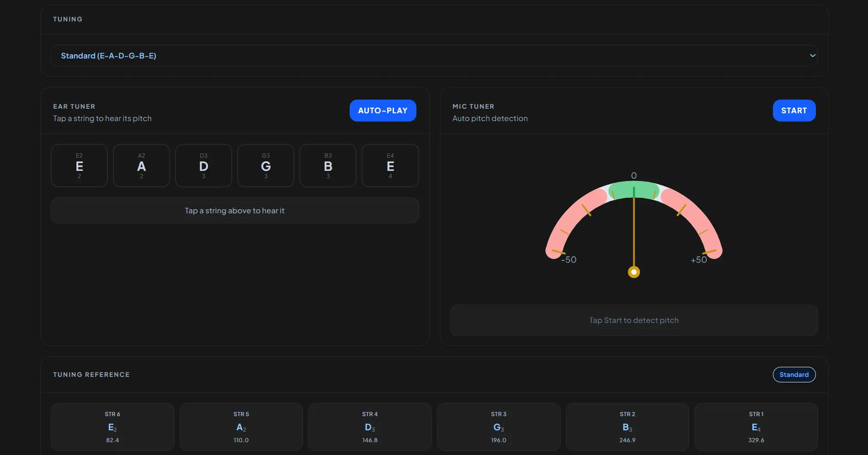Click 'Auto pitch detection' subtitle

tap(490, 118)
